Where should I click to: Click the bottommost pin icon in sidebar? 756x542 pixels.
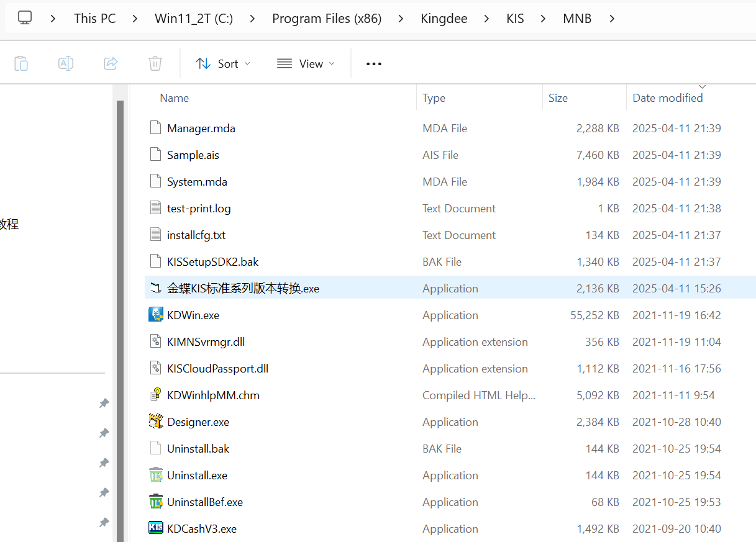(x=104, y=523)
